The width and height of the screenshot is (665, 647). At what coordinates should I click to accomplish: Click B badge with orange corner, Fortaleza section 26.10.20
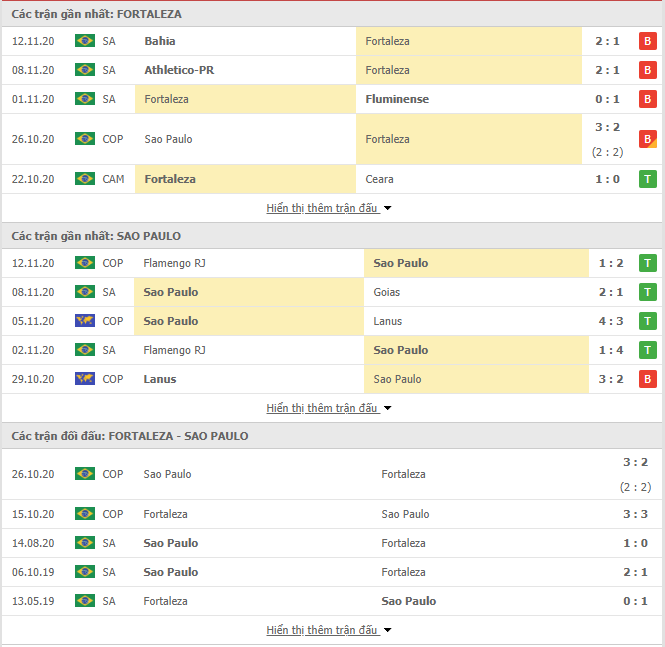(x=648, y=139)
